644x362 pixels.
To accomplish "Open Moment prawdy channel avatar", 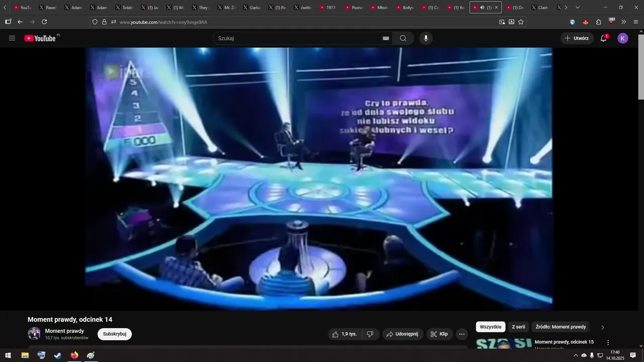I will click(34, 333).
